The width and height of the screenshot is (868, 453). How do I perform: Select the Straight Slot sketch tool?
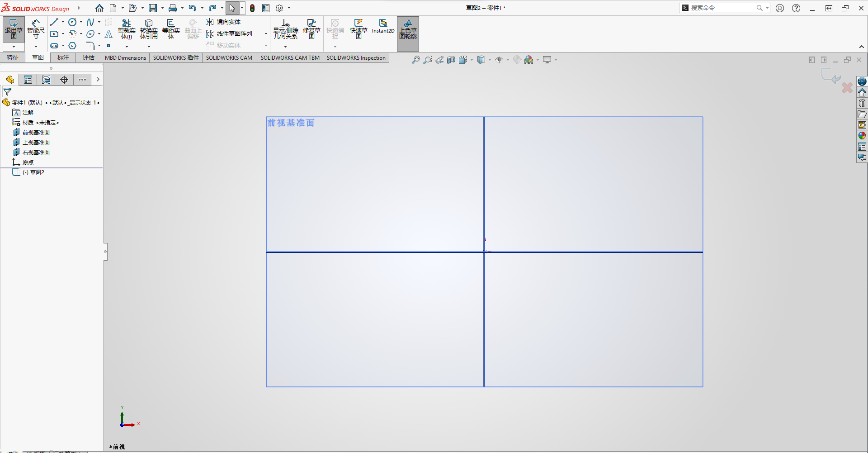(x=54, y=46)
